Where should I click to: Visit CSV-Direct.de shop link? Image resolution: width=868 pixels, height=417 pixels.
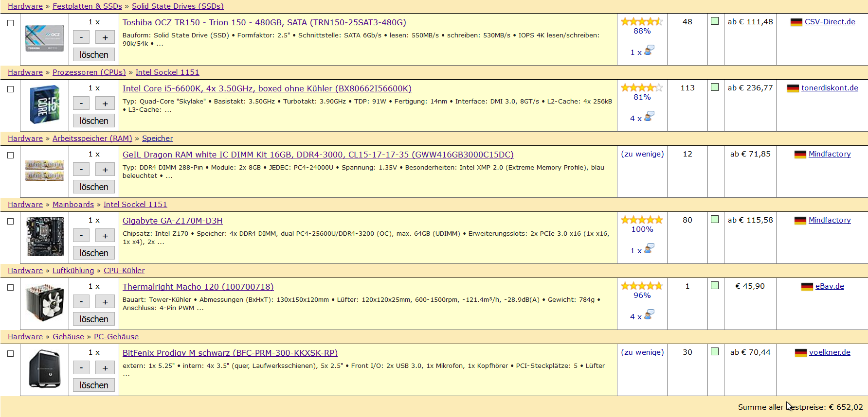coord(830,22)
